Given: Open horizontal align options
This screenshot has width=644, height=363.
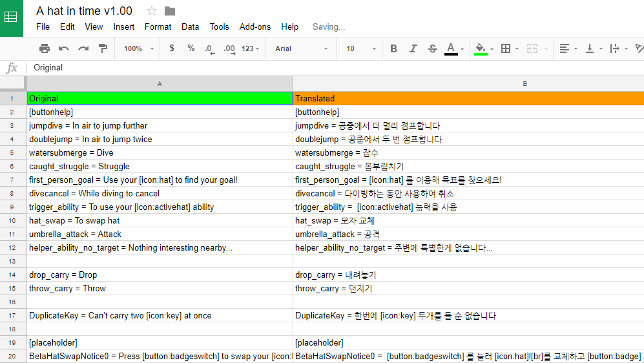Looking at the screenshot, I should (x=565, y=48).
